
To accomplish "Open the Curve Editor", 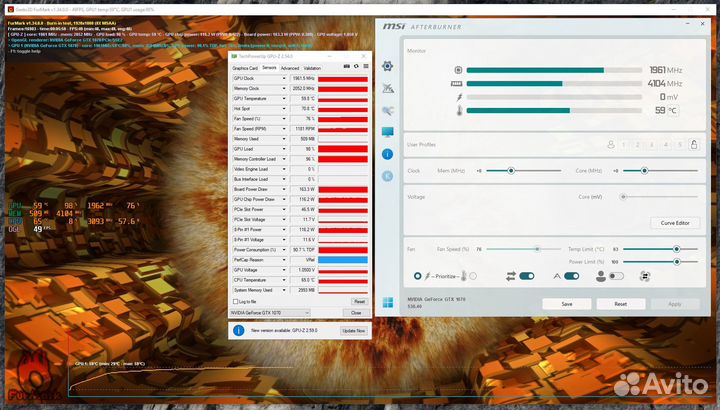I will (x=675, y=223).
